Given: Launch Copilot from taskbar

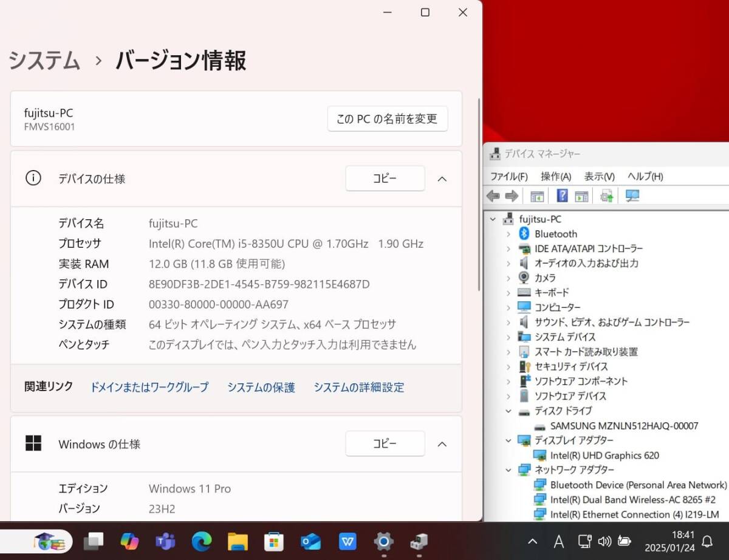Looking at the screenshot, I should [129, 541].
